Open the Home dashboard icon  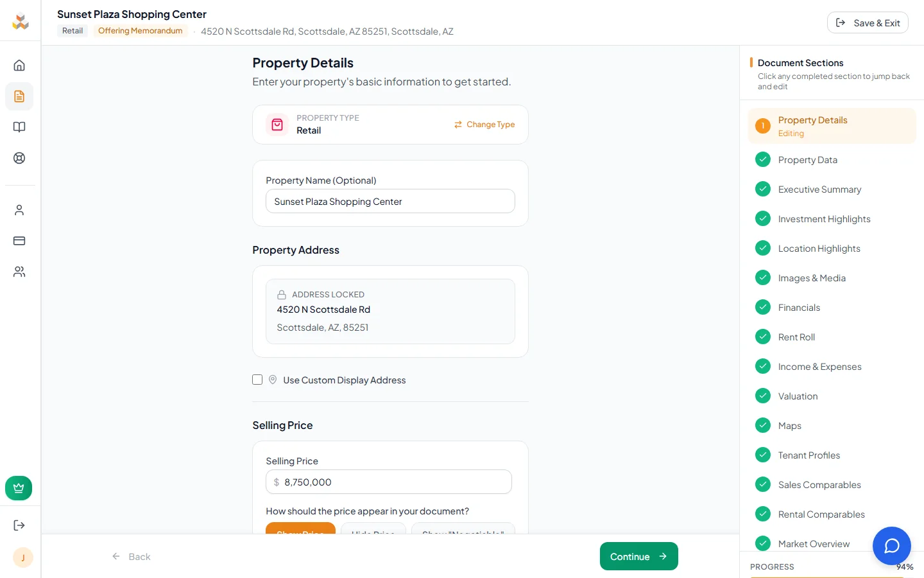19,65
